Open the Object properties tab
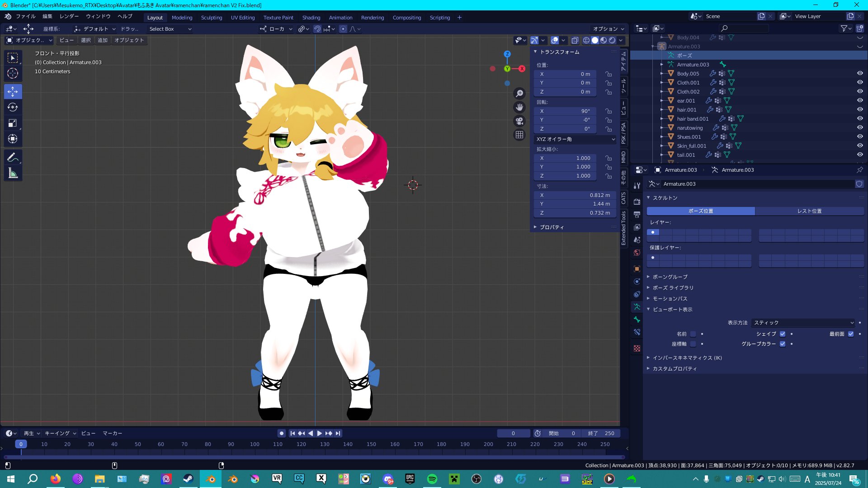 click(637, 269)
